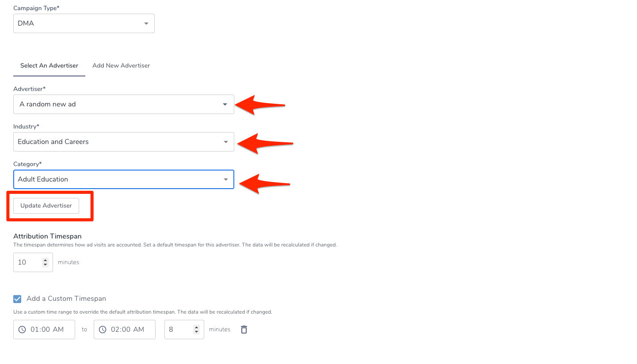The image size is (637, 364).
Task: Click the Add a Custom Timespan label
Action: tap(66, 299)
